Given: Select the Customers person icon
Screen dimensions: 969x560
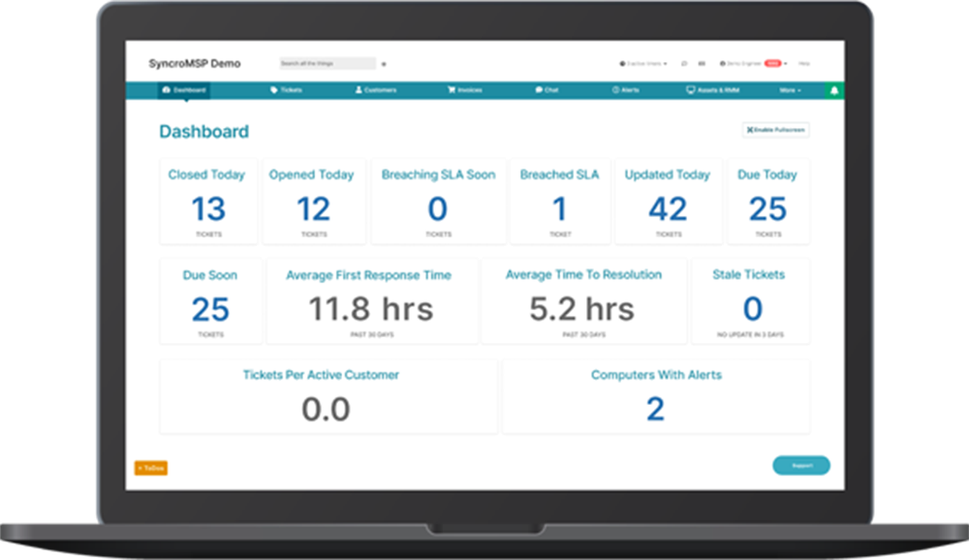Looking at the screenshot, I should point(358,90).
